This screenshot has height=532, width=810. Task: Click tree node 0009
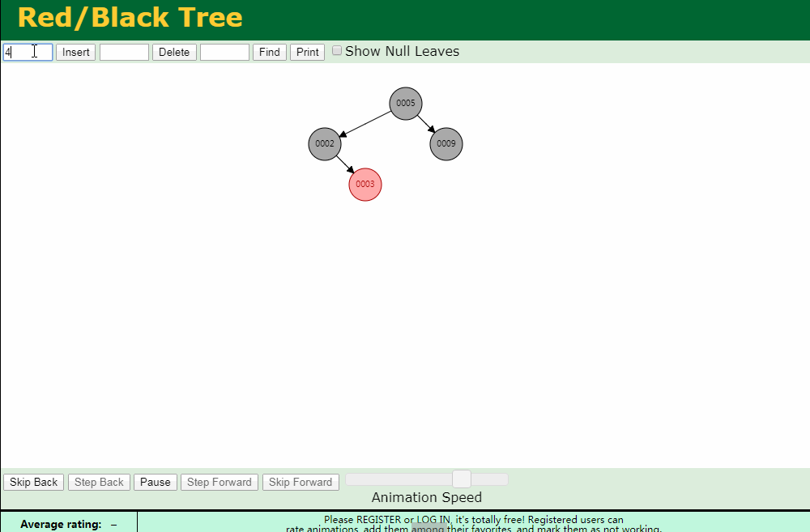tap(446, 143)
